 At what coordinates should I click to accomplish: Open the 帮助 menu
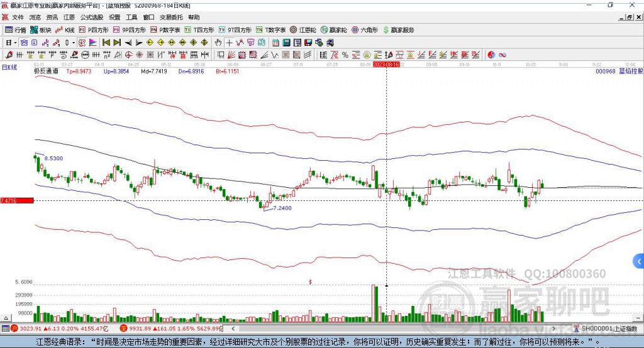point(194,17)
